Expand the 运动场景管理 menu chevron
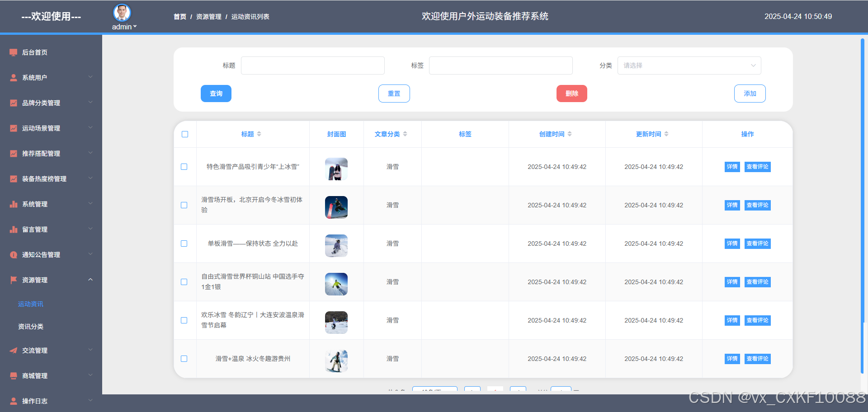The image size is (868, 412). [x=90, y=128]
